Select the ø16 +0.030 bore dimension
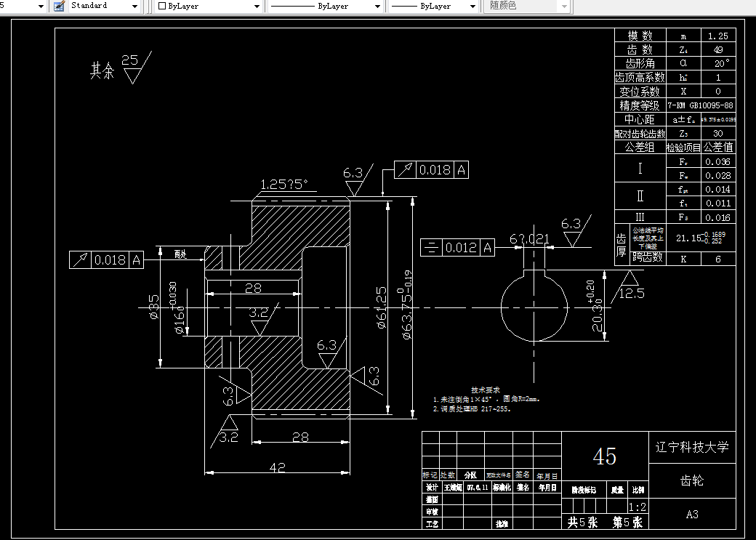The height and width of the screenshot is (540, 756). pos(177,308)
